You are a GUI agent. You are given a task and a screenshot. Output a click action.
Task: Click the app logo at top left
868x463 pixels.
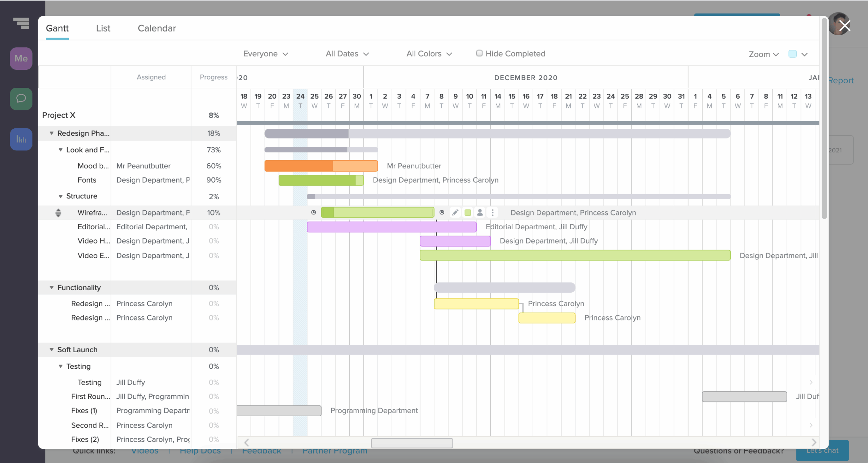click(x=21, y=24)
